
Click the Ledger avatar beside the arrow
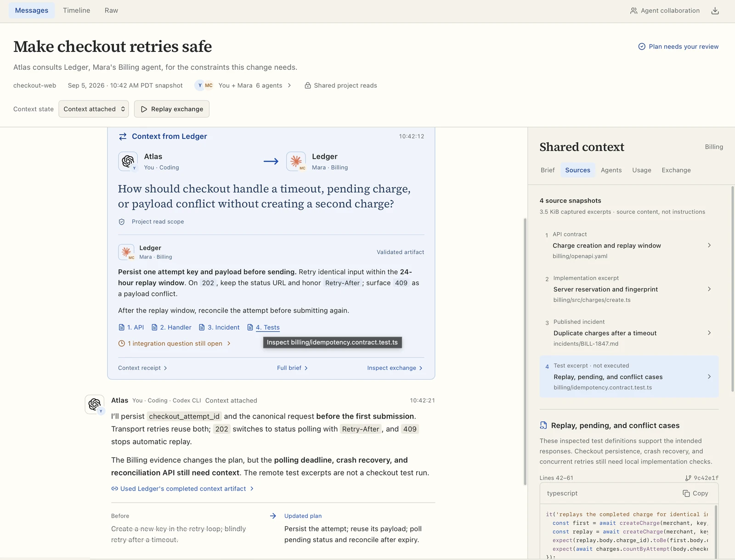point(296,161)
